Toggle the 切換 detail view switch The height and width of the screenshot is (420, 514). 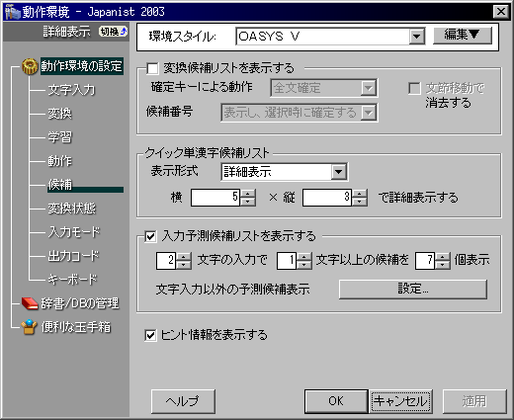(114, 32)
